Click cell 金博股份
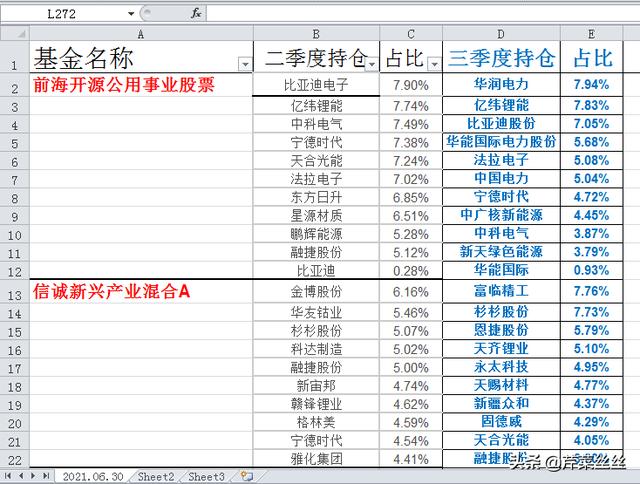The image size is (640, 484). 316,292
